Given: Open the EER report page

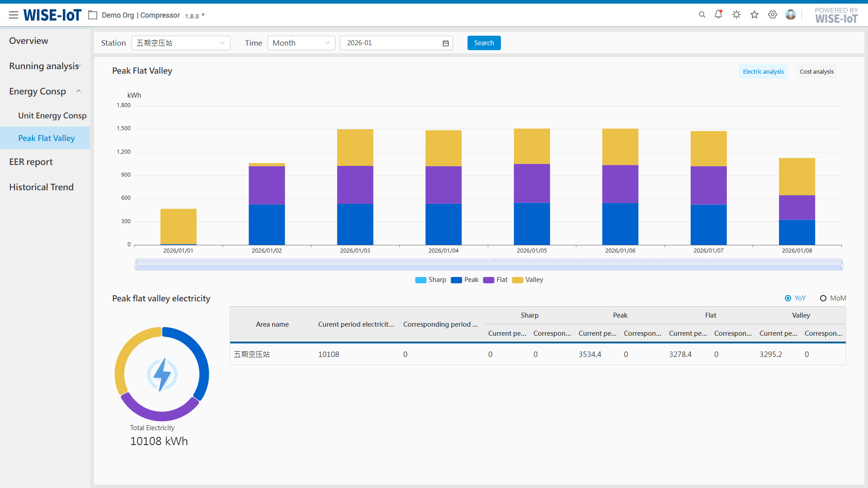Looking at the screenshot, I should [31, 162].
